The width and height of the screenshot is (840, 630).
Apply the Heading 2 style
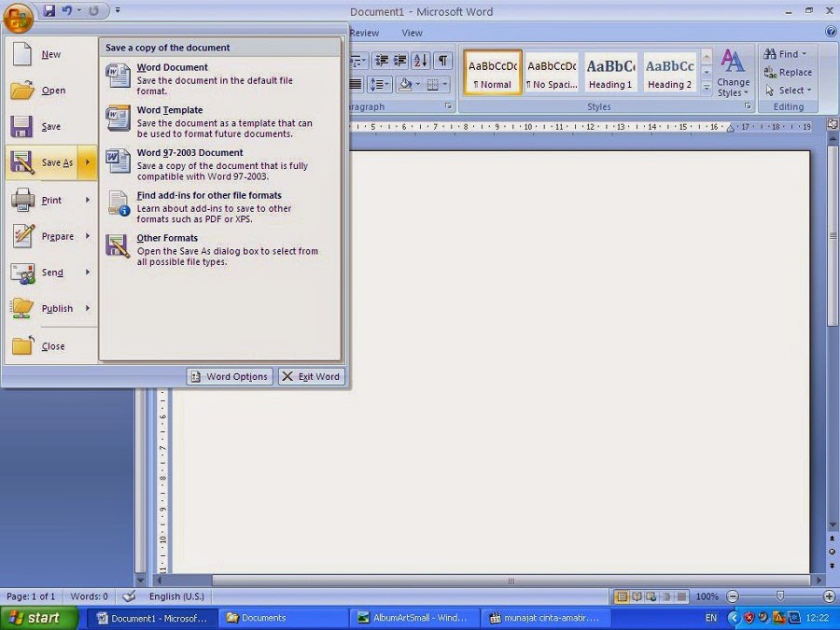pyautogui.click(x=669, y=72)
